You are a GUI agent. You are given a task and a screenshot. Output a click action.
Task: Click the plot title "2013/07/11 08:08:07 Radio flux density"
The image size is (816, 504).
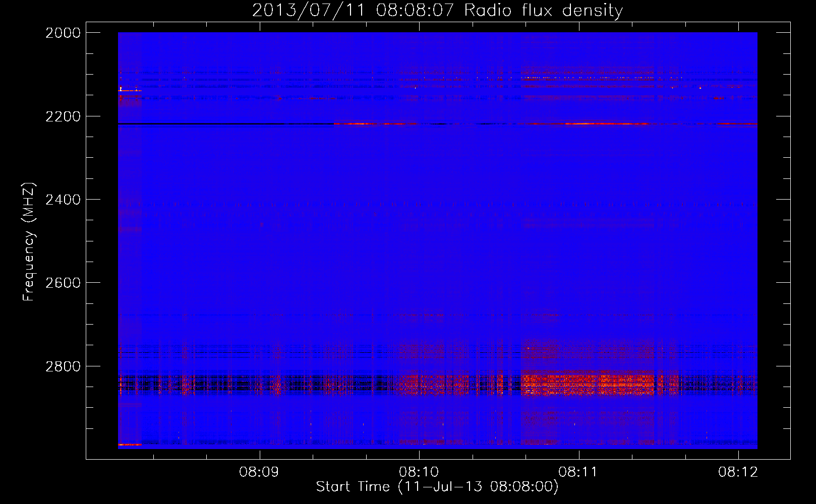(437, 10)
